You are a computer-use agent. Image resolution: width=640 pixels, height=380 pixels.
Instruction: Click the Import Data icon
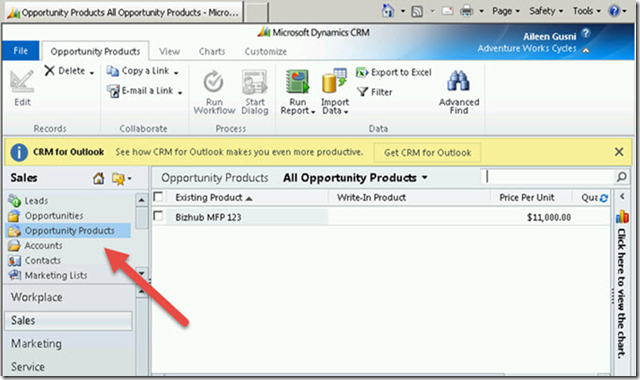click(334, 81)
